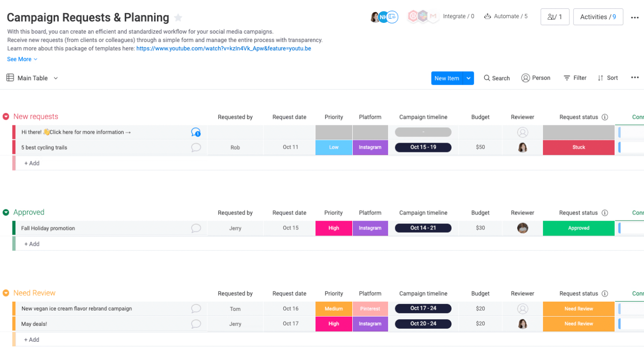Open the board options three-dot menu
This screenshot has height=359, width=644.
click(x=635, y=17)
